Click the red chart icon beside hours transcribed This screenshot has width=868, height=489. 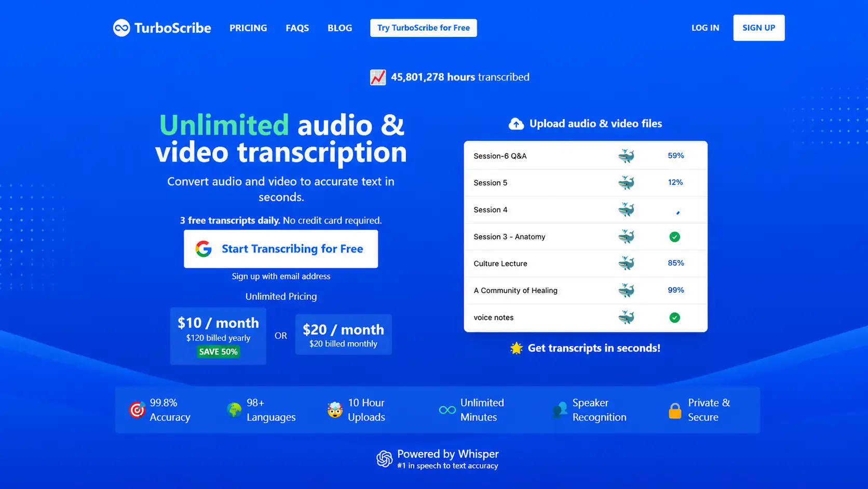pos(378,77)
